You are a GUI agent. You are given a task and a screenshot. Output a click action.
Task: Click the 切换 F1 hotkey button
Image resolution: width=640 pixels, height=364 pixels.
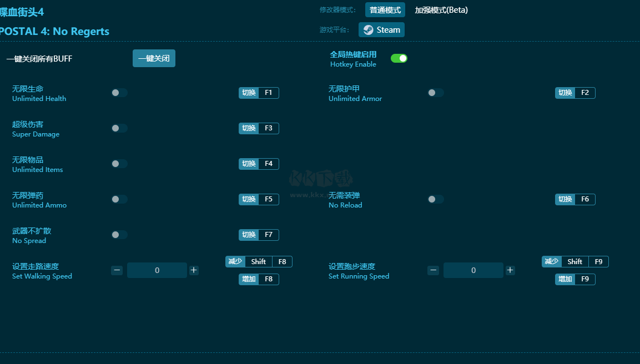pos(259,93)
